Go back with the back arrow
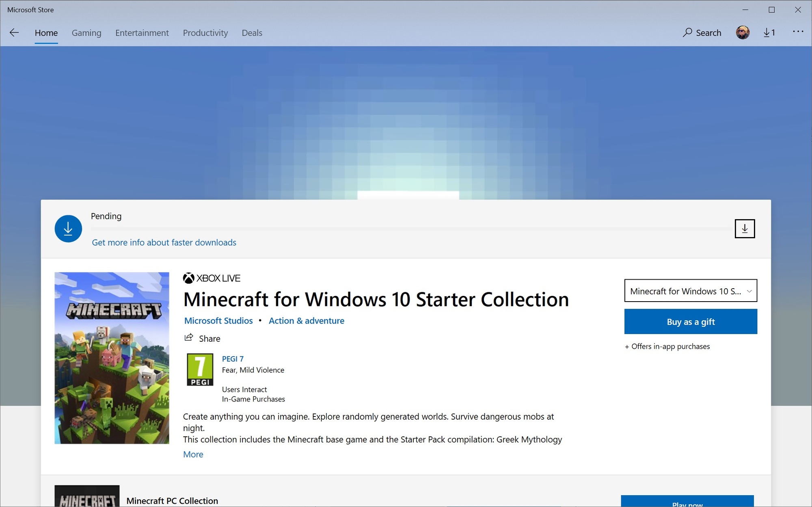Image resolution: width=812 pixels, height=507 pixels. tap(14, 33)
